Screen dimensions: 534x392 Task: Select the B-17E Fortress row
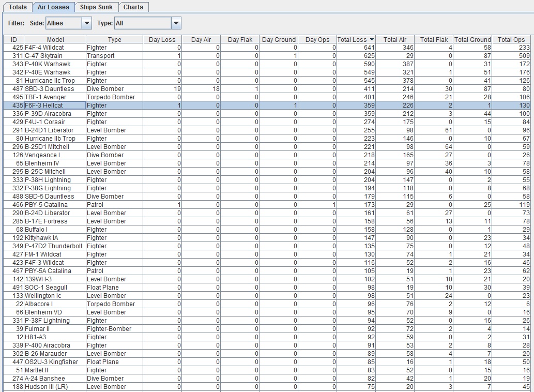[x=267, y=221]
